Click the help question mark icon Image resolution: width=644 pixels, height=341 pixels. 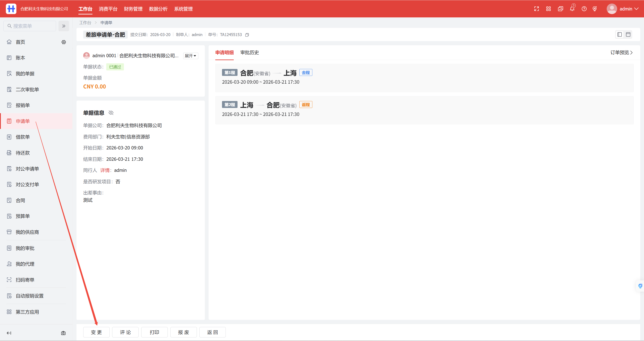(584, 9)
